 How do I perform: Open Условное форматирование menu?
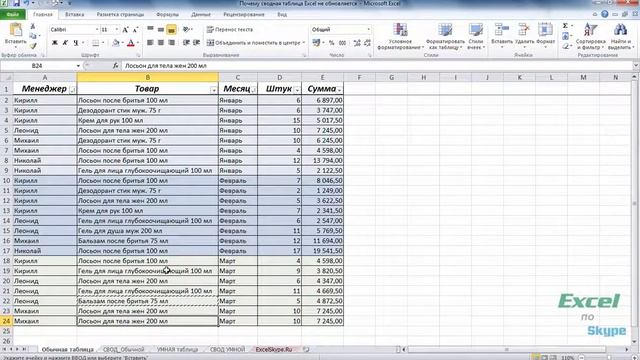pyautogui.click(x=400, y=36)
